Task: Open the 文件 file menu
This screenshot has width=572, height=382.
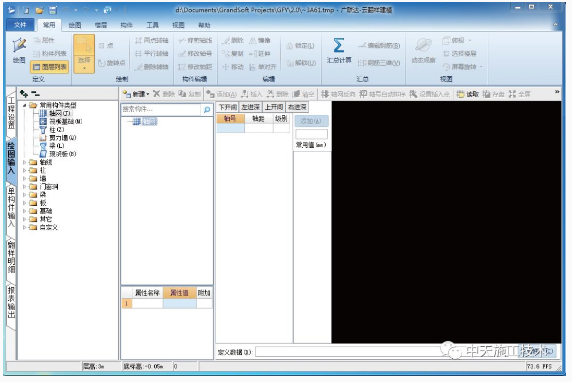Action: [x=20, y=25]
